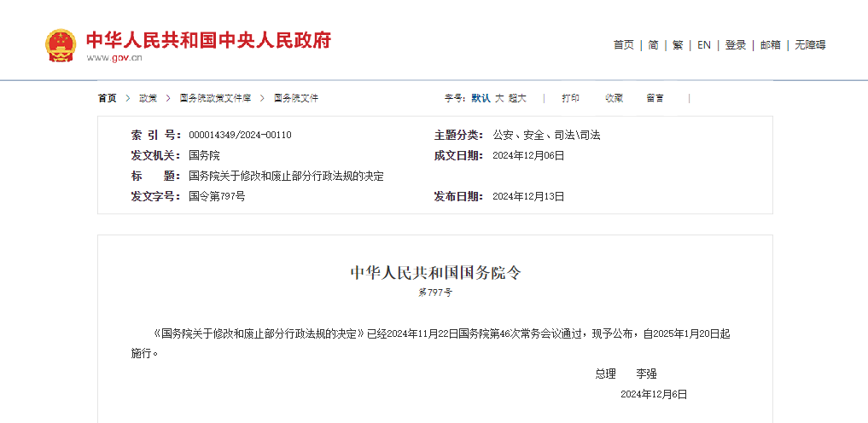Viewport: 868px width, 423px height.
Task: Select 大 font size
Action: (x=499, y=98)
